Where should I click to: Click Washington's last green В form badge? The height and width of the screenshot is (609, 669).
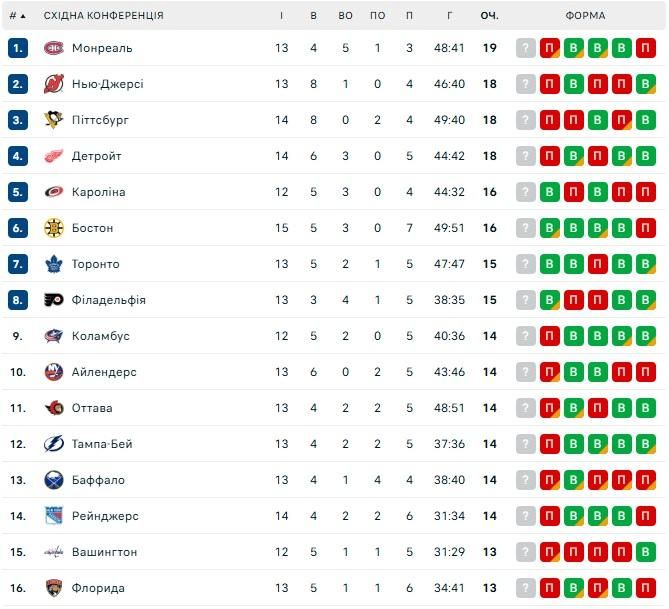pos(646,552)
